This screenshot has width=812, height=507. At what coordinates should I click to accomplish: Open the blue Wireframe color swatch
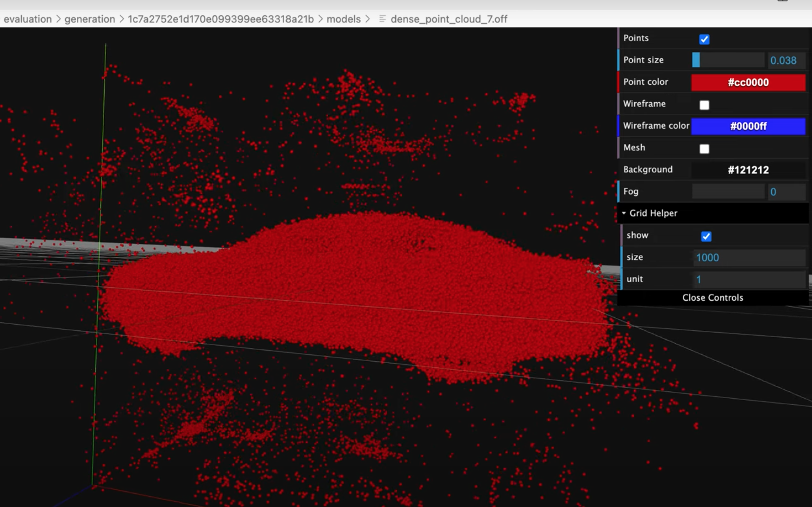coord(748,126)
